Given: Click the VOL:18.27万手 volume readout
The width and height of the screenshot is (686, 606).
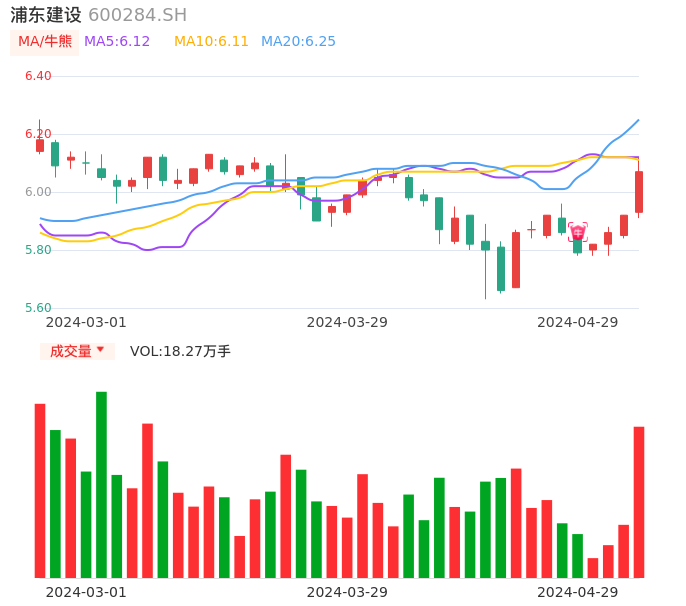Looking at the screenshot, I should pyautogui.click(x=180, y=351).
